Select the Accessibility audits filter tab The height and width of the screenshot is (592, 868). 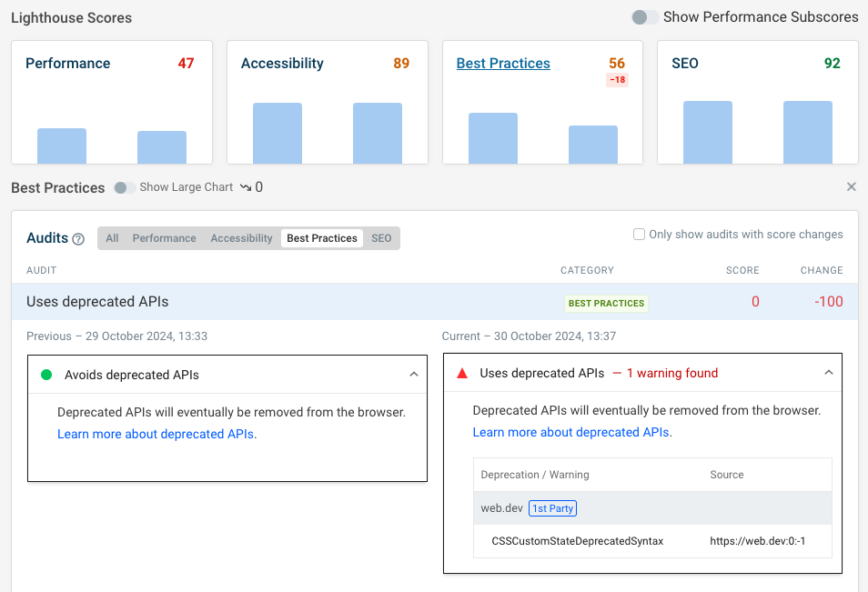coord(241,238)
